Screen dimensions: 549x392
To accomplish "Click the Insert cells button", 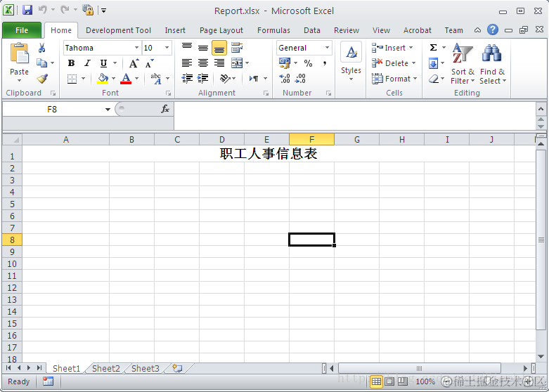I will point(392,48).
